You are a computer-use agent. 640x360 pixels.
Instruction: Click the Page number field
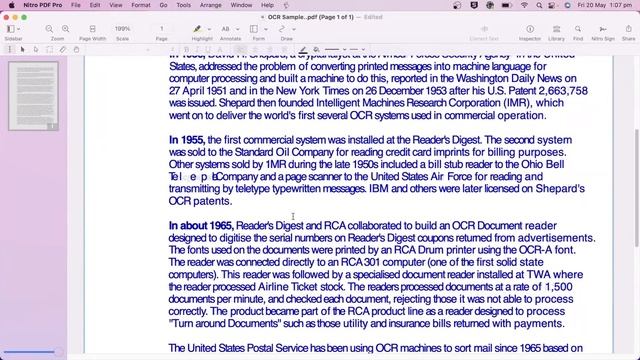pos(162,29)
